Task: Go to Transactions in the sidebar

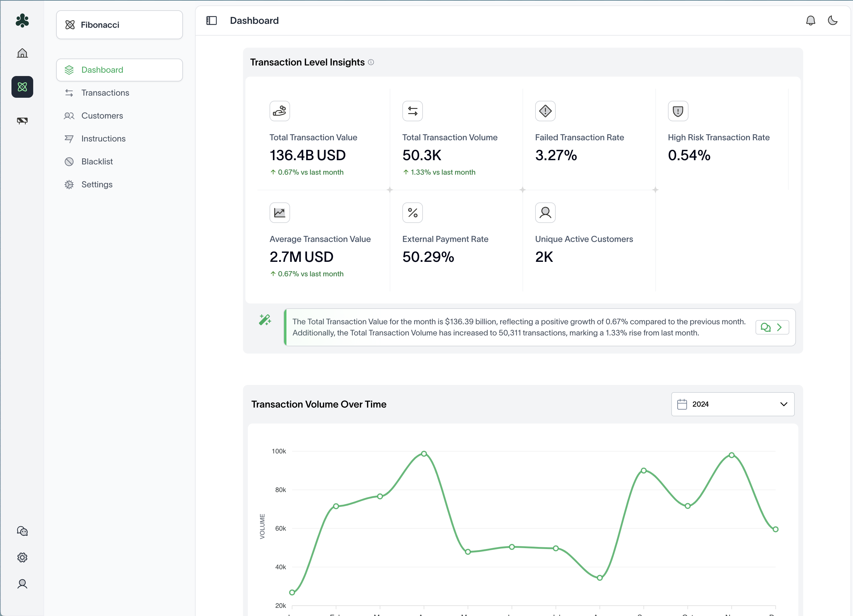Action: click(x=105, y=93)
